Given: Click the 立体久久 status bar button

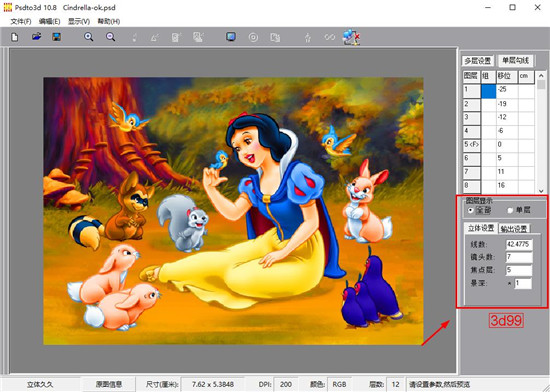Looking at the screenshot, I should tap(40, 384).
